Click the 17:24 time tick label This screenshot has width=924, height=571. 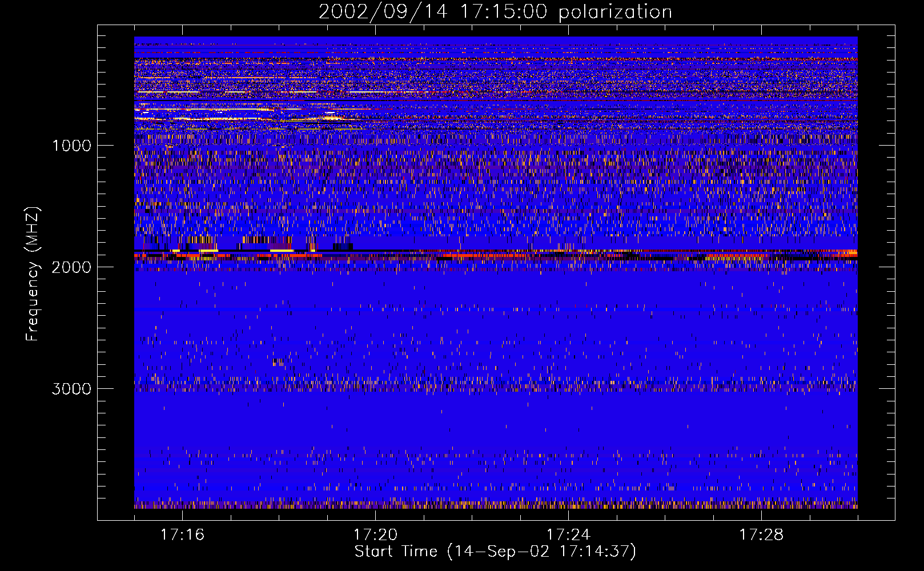(568, 535)
